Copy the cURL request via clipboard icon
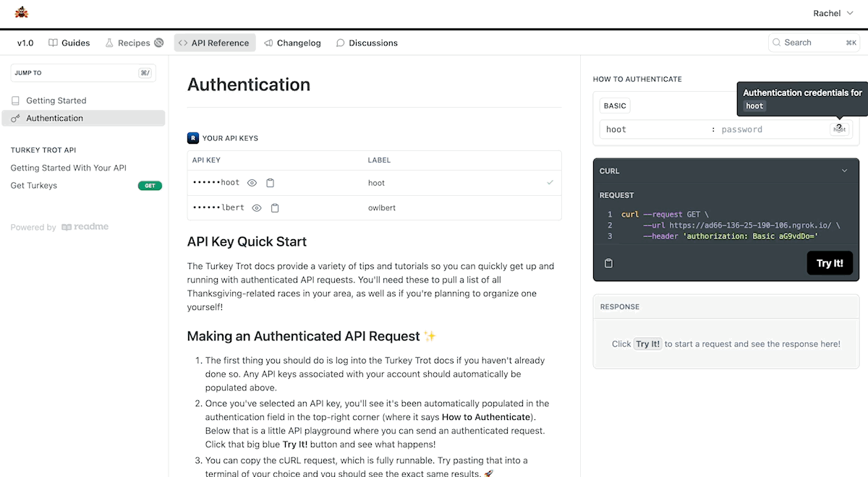 [x=608, y=263]
